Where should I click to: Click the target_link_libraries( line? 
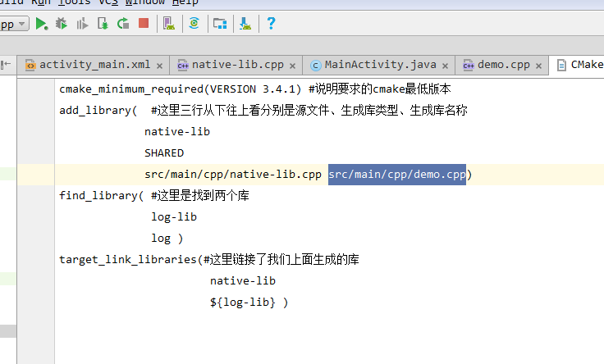(208, 260)
